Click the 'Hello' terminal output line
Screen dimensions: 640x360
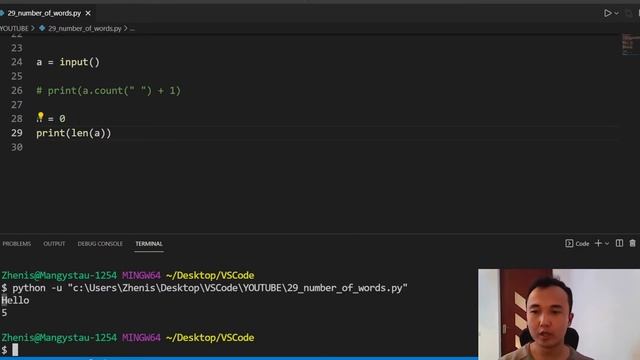[x=16, y=300]
